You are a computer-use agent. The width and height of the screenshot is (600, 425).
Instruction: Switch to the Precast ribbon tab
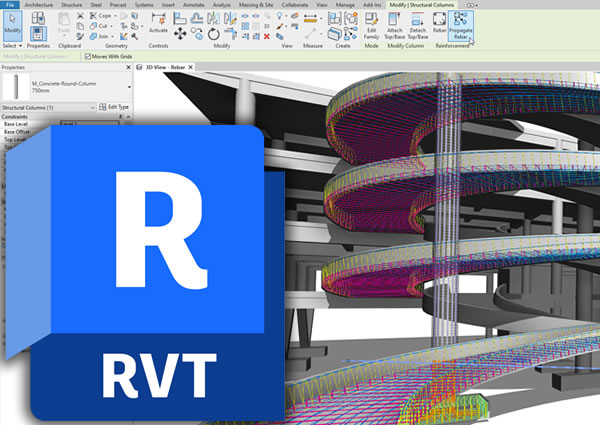pyautogui.click(x=118, y=5)
